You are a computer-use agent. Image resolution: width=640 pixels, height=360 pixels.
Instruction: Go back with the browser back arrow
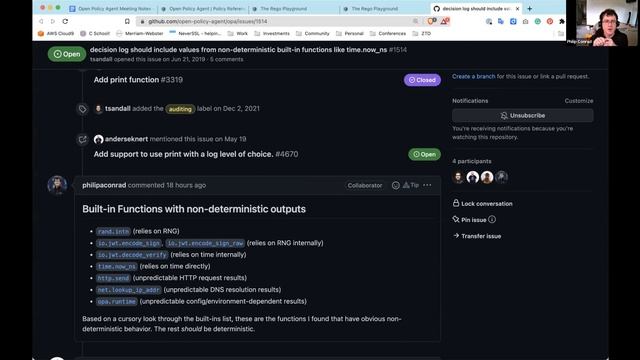tap(41, 21)
